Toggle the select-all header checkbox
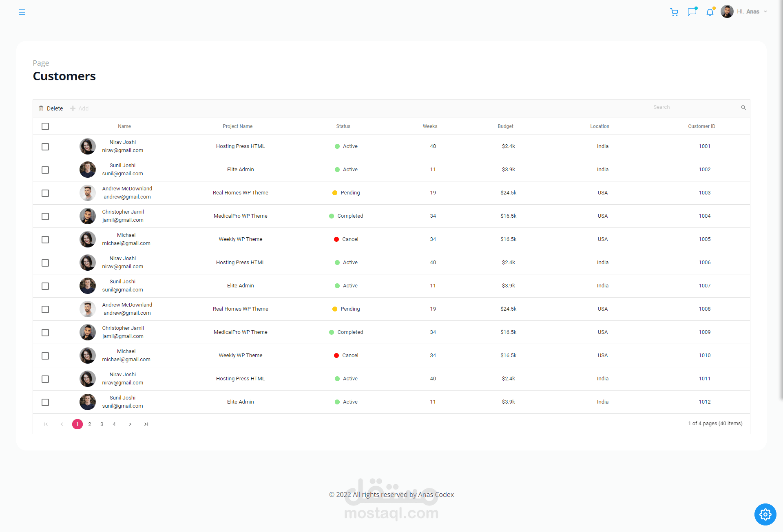 (45, 126)
